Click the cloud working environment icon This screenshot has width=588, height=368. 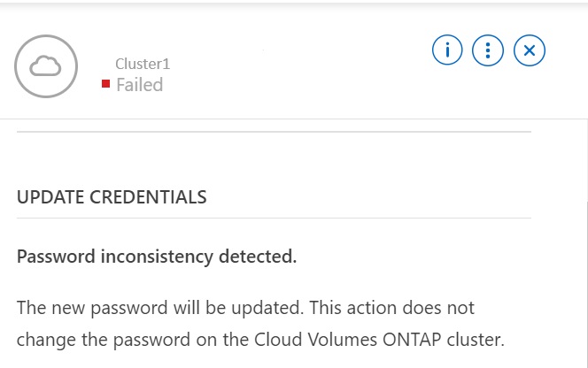click(x=47, y=67)
